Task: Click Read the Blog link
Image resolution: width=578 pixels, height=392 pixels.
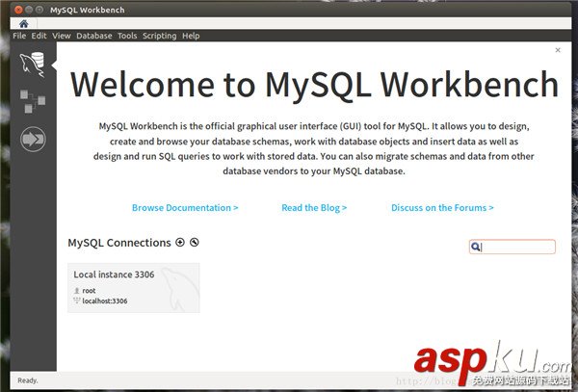Action: click(x=314, y=208)
